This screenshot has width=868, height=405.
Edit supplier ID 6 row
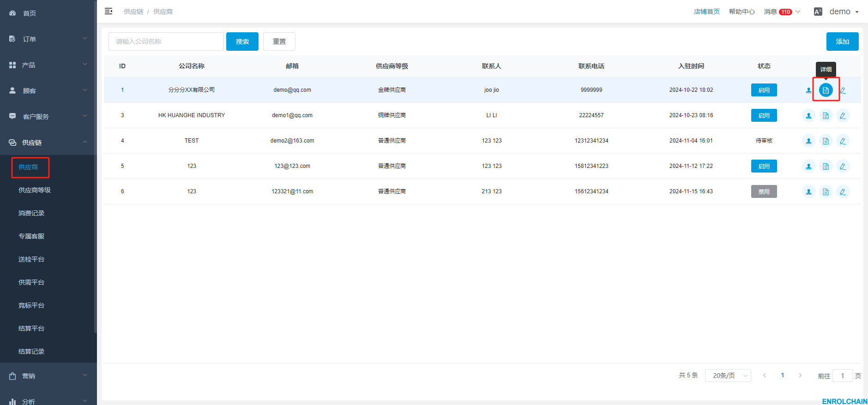point(843,191)
